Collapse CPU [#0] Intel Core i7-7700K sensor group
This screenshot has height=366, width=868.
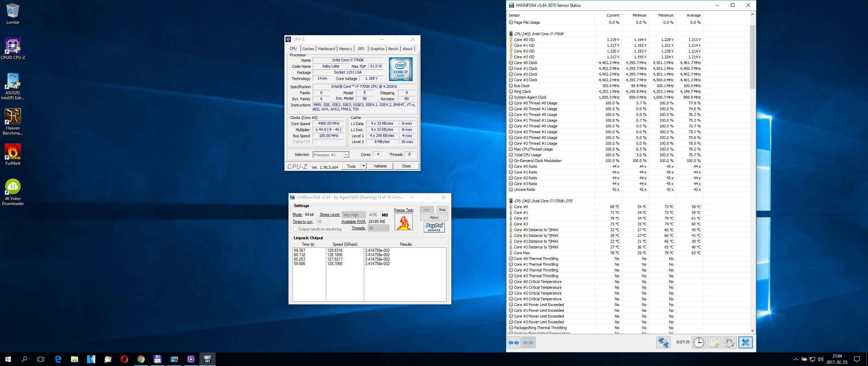tap(539, 34)
